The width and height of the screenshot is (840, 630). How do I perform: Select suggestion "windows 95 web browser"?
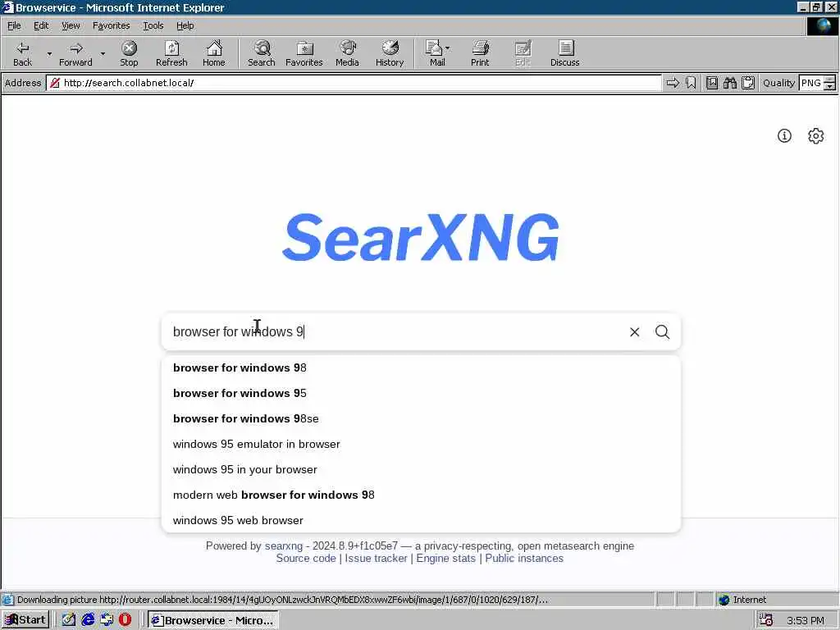(x=421, y=520)
